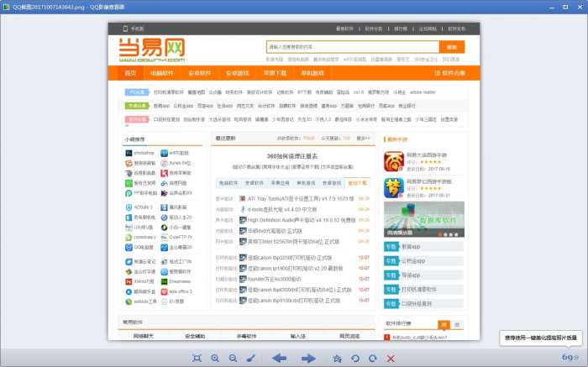The image size is (588, 367).
Task: Click the blue category tag on the first keyword row
Action: tap(137, 92)
